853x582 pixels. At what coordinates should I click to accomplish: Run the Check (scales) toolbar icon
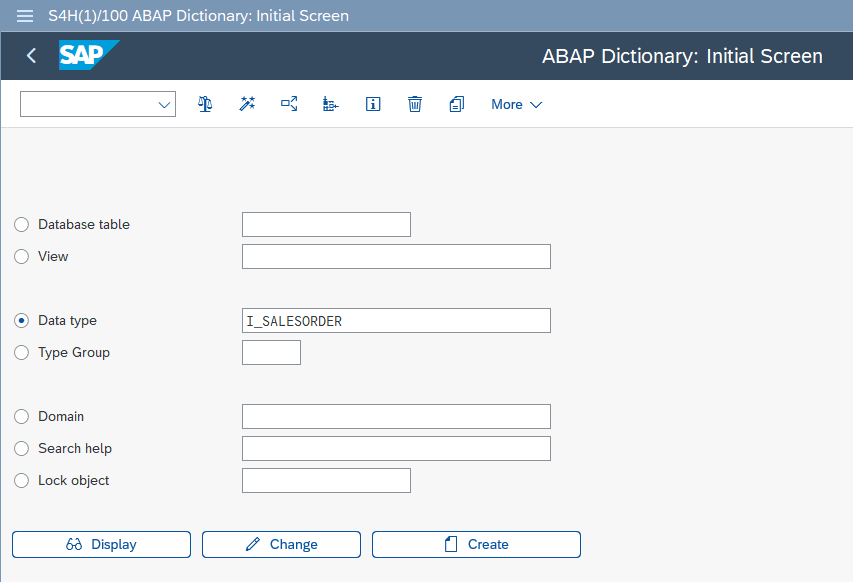click(205, 104)
